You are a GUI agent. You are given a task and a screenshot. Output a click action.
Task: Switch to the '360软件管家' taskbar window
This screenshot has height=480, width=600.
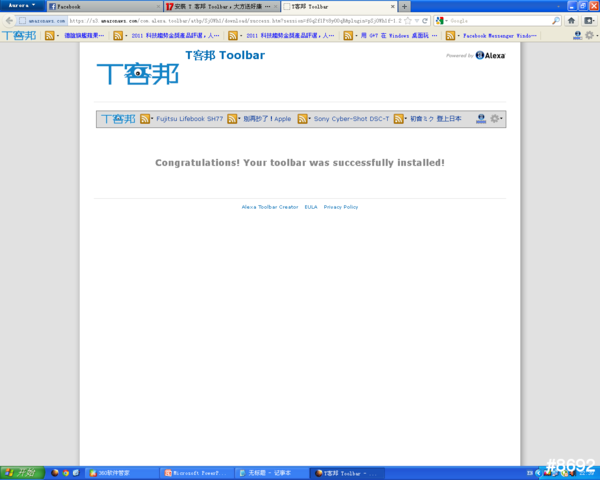[122, 473]
